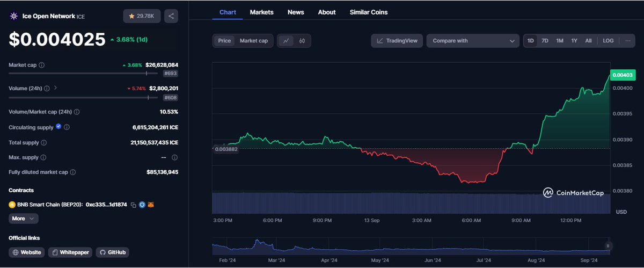Open the Whitepaper link
This screenshot has width=644, height=268.
pyautogui.click(x=70, y=252)
